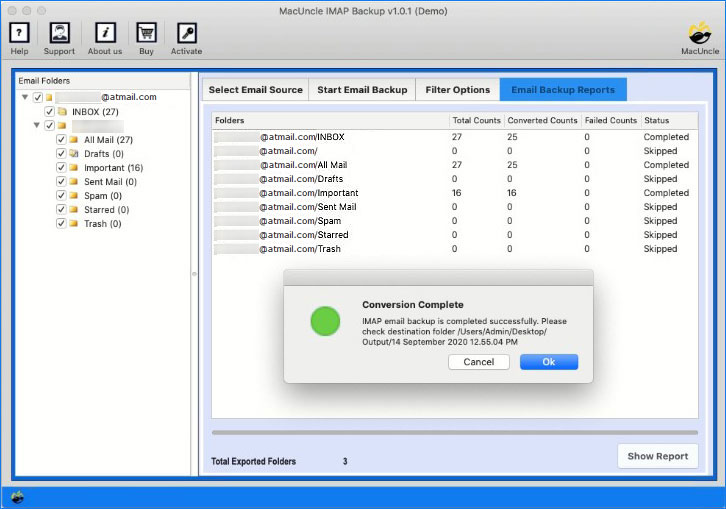The height and width of the screenshot is (509, 726).
Task: Select the @atmail.com/Trash report row
Action: tap(455, 249)
